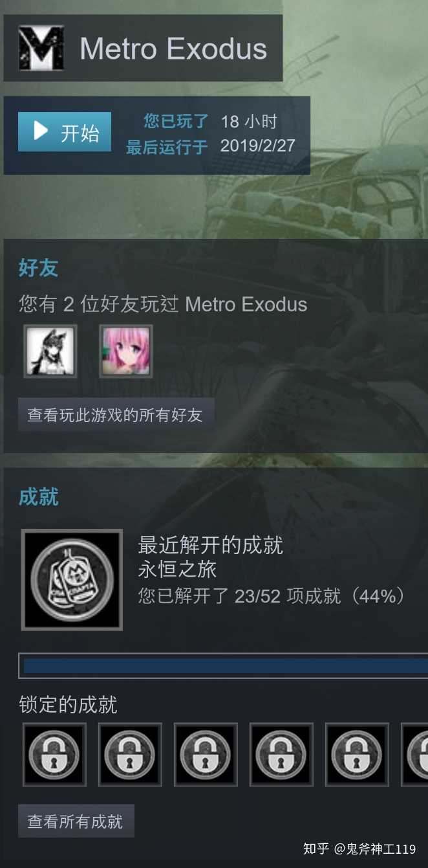Select the first locked achievement icon

pyautogui.click(x=54, y=755)
